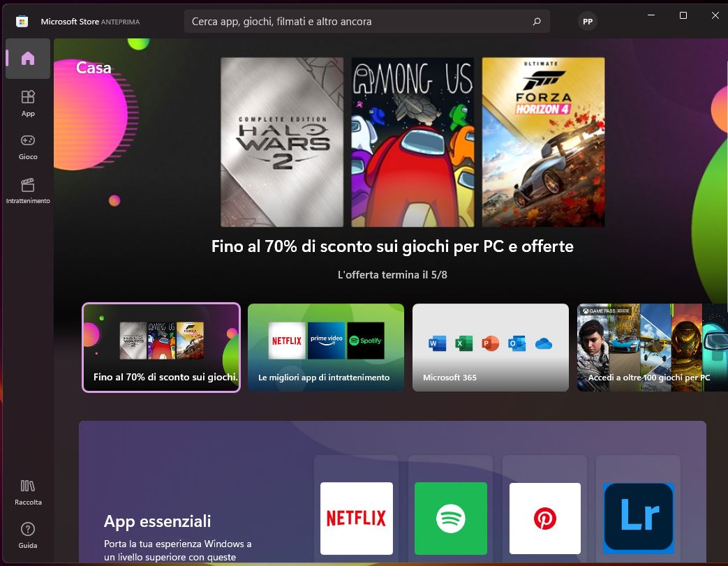Screen dimensions: 728x566
Task: Click the Microsoft Store logo icon
Action: [22, 22]
